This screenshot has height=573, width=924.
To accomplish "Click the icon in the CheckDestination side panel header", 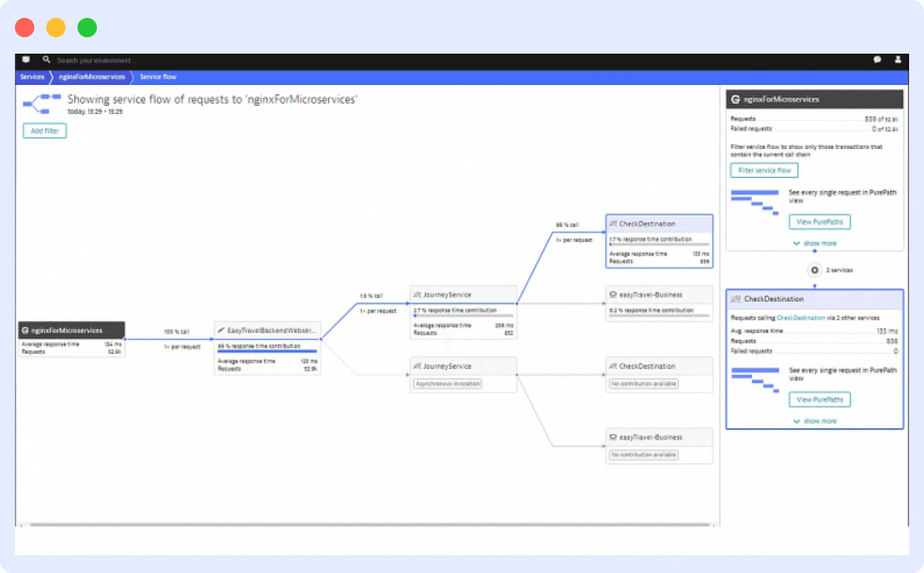I will click(736, 299).
